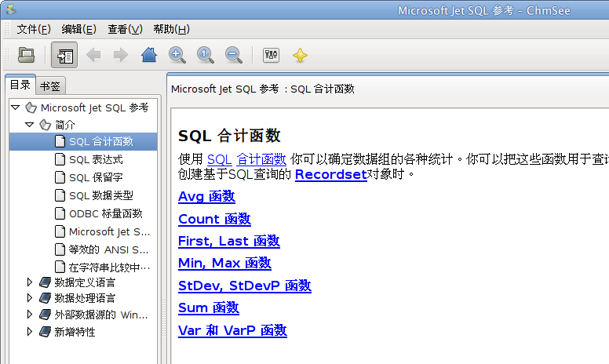609x364 pixels.
Task: Click the ChmSee app icon in title bar
Action: pos(10,9)
